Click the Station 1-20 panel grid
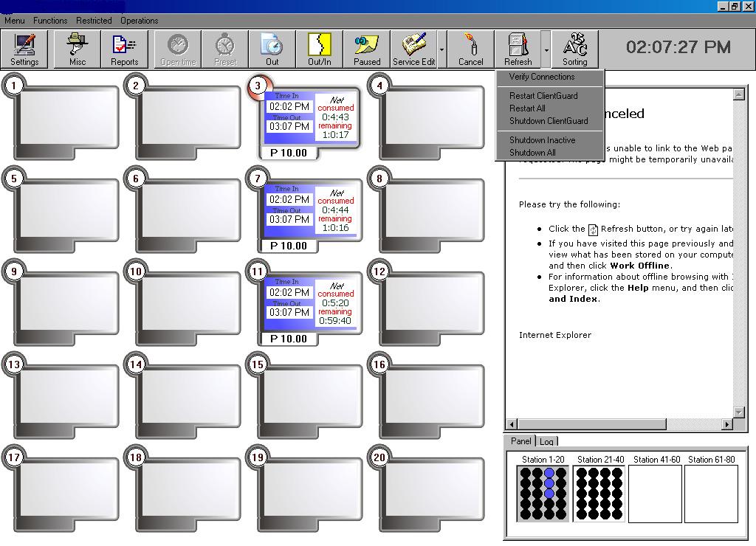This screenshot has height=546, width=756. [543, 494]
